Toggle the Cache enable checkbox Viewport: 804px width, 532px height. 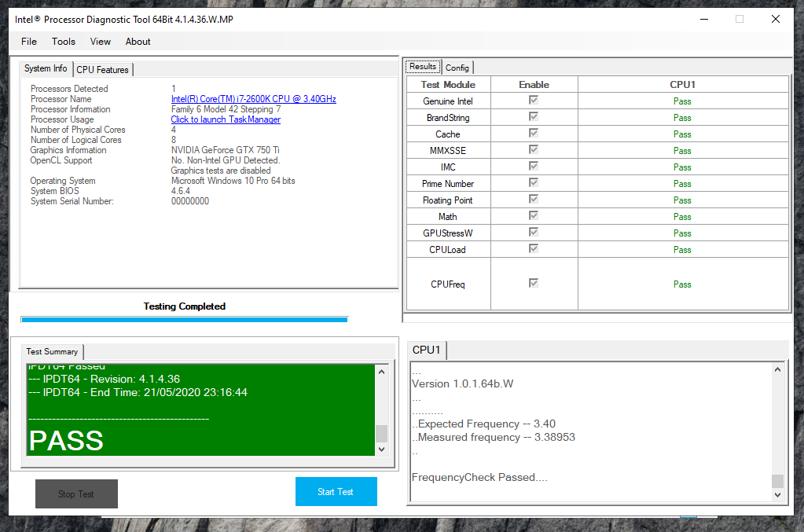534,134
